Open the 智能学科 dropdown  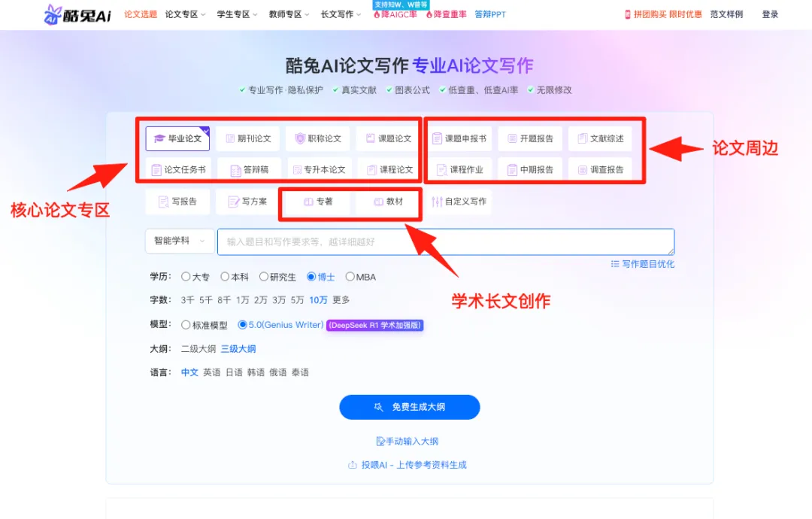pos(180,241)
